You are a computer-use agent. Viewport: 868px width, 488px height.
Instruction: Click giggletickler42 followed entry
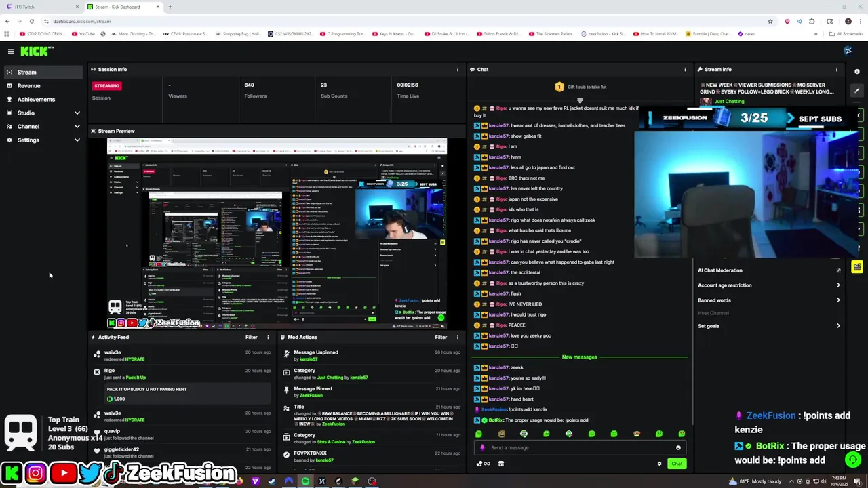coord(183,453)
